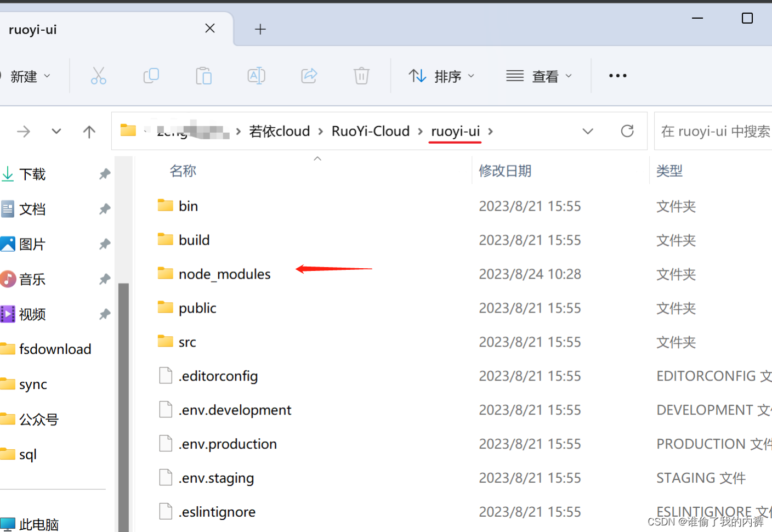Click the Delete trash can icon
Image resolution: width=772 pixels, height=532 pixels.
361,76
